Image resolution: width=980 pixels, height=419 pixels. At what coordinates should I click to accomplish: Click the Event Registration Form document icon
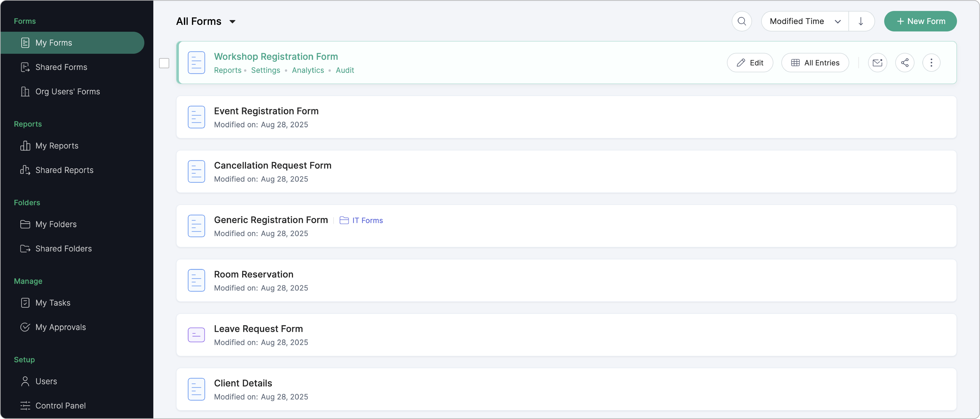click(196, 117)
